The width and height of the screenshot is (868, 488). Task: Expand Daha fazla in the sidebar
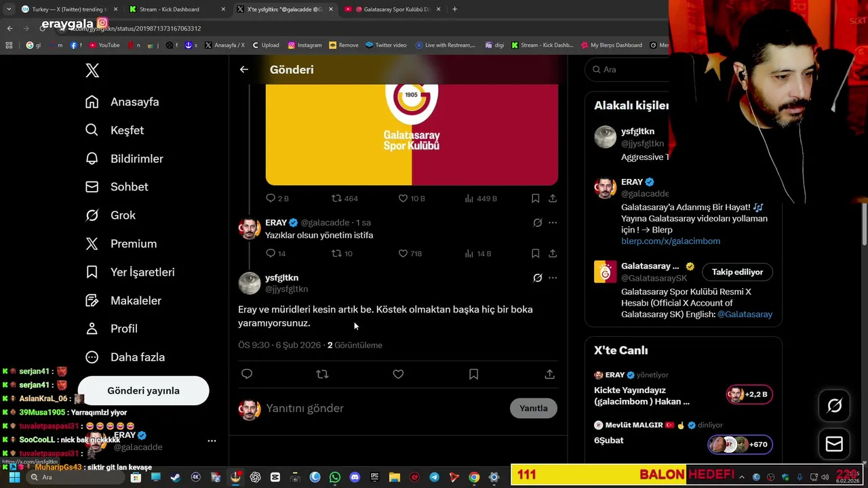(125, 357)
